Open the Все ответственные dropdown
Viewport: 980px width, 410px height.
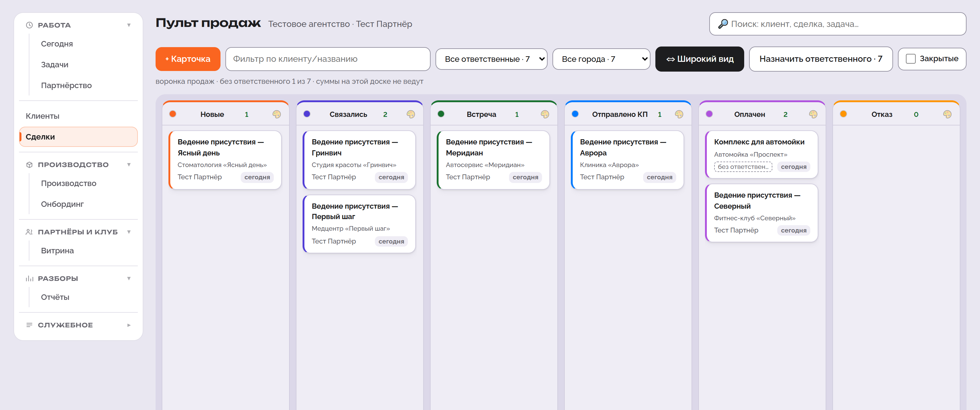(x=491, y=59)
